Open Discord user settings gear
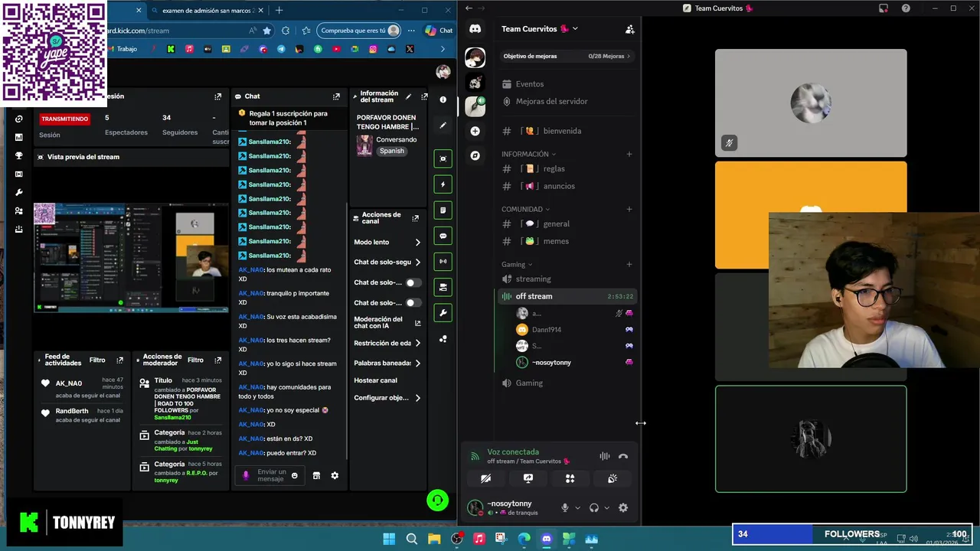 [x=623, y=507]
